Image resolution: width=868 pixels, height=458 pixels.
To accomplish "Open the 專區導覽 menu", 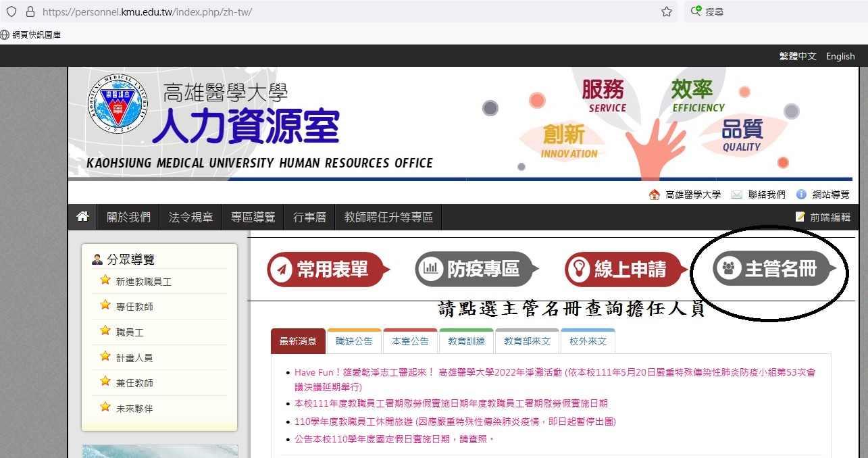I will 253,217.
